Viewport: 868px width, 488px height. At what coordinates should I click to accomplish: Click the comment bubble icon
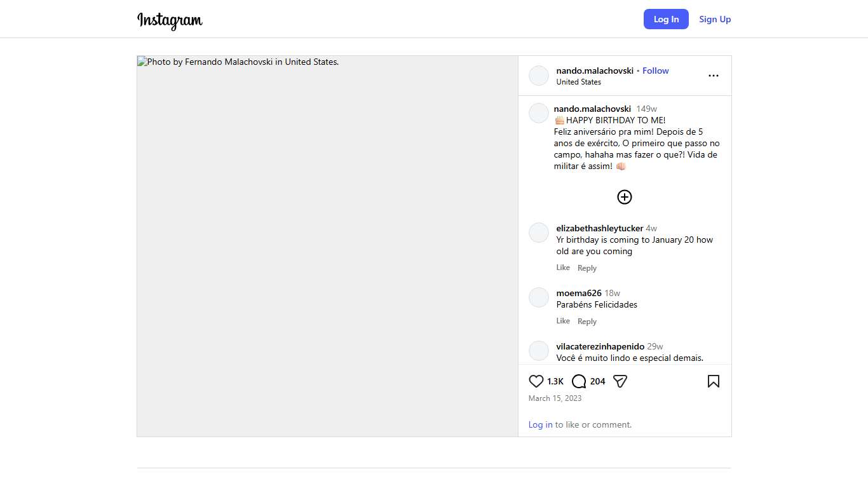coord(579,381)
